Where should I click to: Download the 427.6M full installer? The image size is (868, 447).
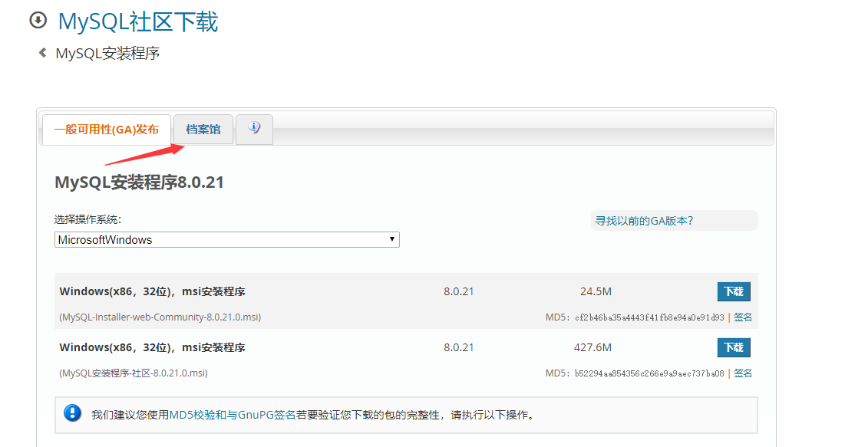click(x=734, y=347)
